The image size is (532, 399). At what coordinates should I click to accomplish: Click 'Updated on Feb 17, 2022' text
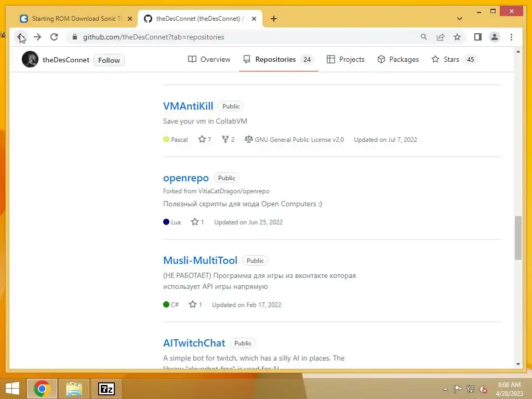(x=247, y=304)
